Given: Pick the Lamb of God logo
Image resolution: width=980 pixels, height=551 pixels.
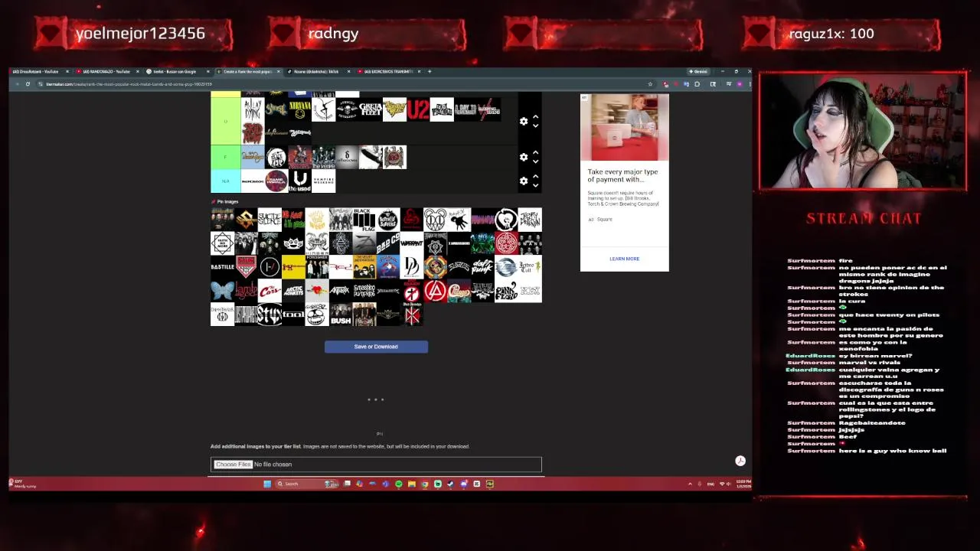Looking at the screenshot, I should (246, 291).
